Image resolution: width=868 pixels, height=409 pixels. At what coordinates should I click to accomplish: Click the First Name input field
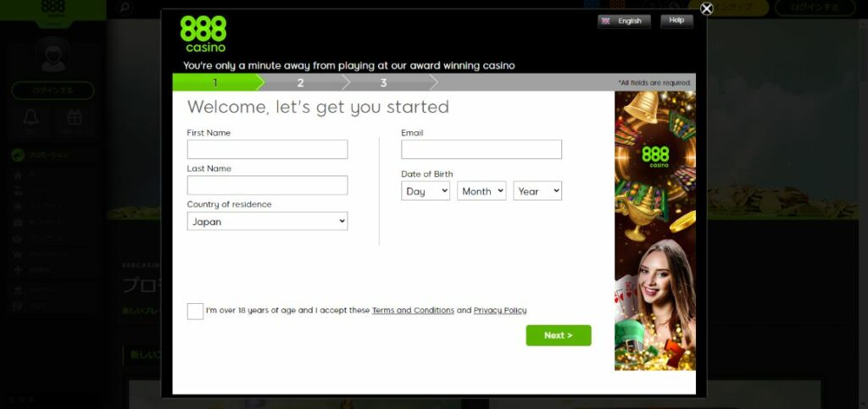tap(267, 149)
